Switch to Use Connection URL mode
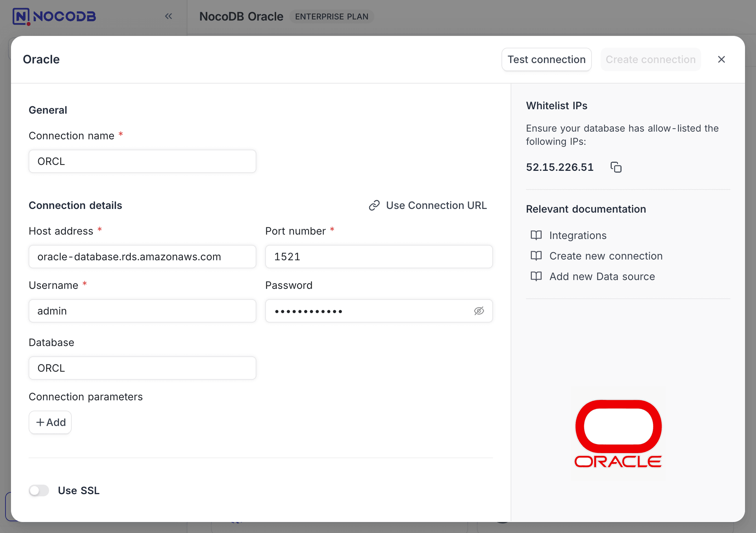 click(x=428, y=205)
